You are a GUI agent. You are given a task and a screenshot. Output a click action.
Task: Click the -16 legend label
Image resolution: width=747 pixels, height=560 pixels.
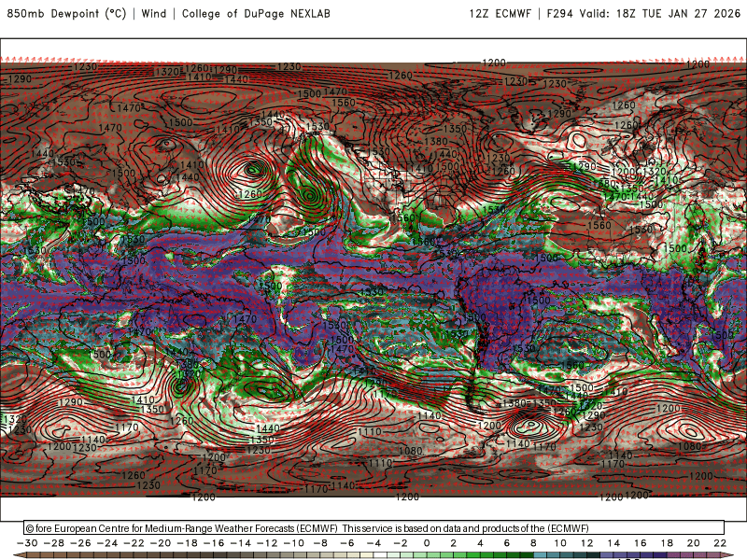click(x=214, y=543)
